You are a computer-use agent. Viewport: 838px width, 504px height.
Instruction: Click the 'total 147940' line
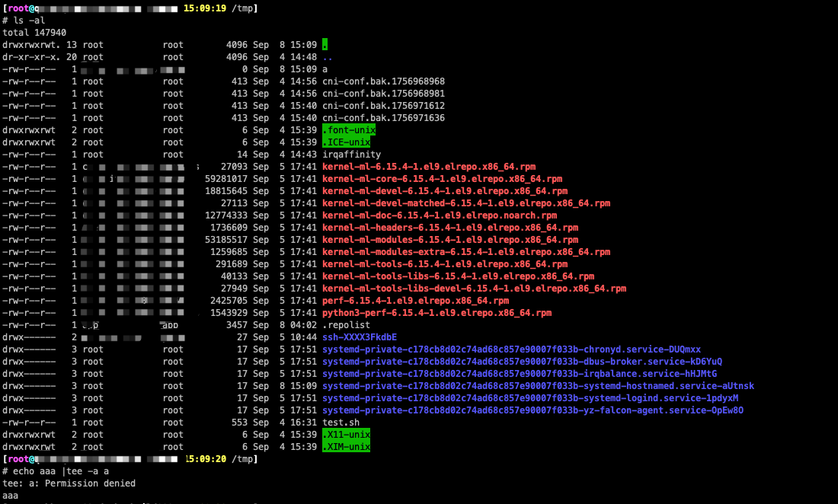click(x=34, y=33)
